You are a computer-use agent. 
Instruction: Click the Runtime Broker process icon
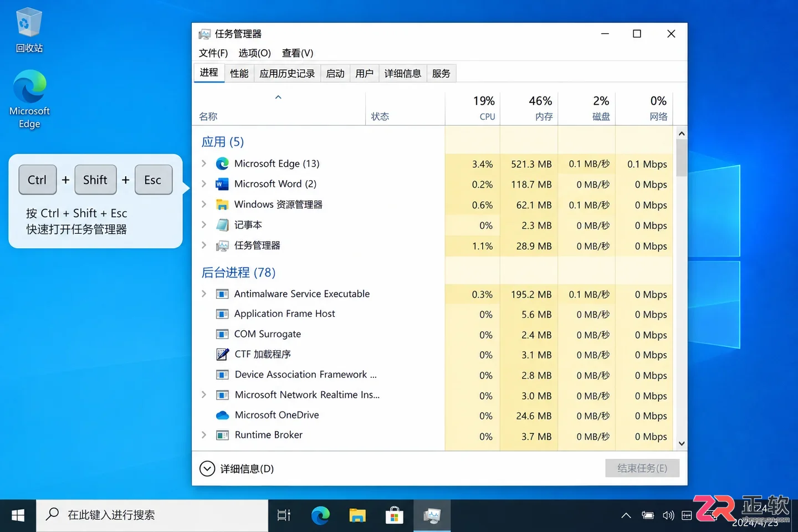[222, 436]
